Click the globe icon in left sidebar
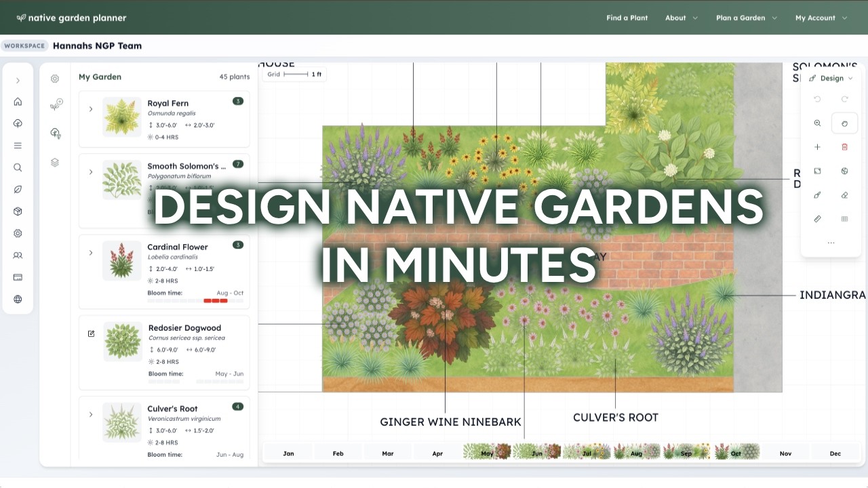868x488 pixels. coord(18,300)
